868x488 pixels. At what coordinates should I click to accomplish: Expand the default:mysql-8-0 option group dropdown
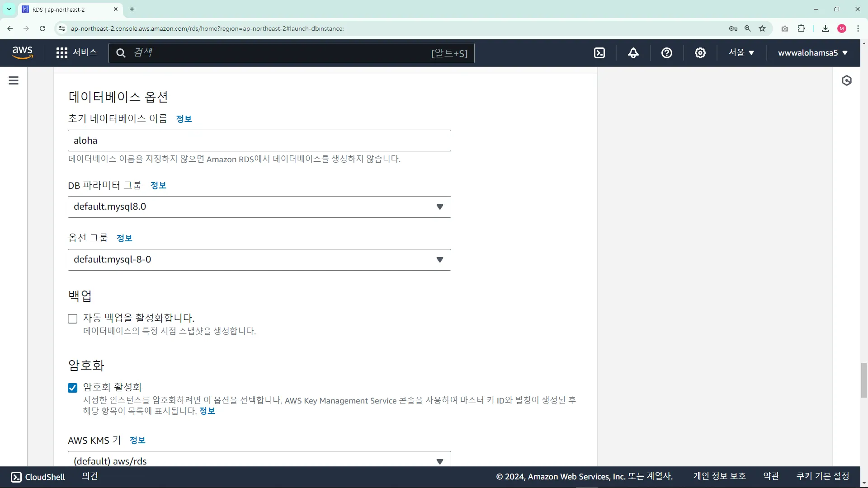tap(259, 260)
